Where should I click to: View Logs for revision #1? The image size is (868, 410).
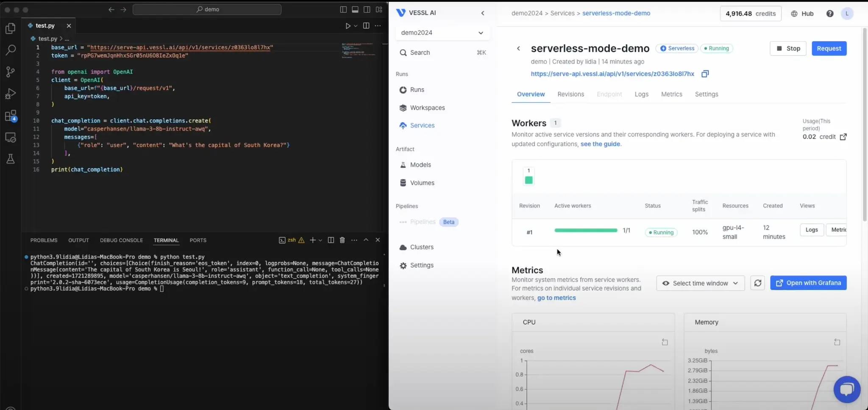[x=812, y=230]
